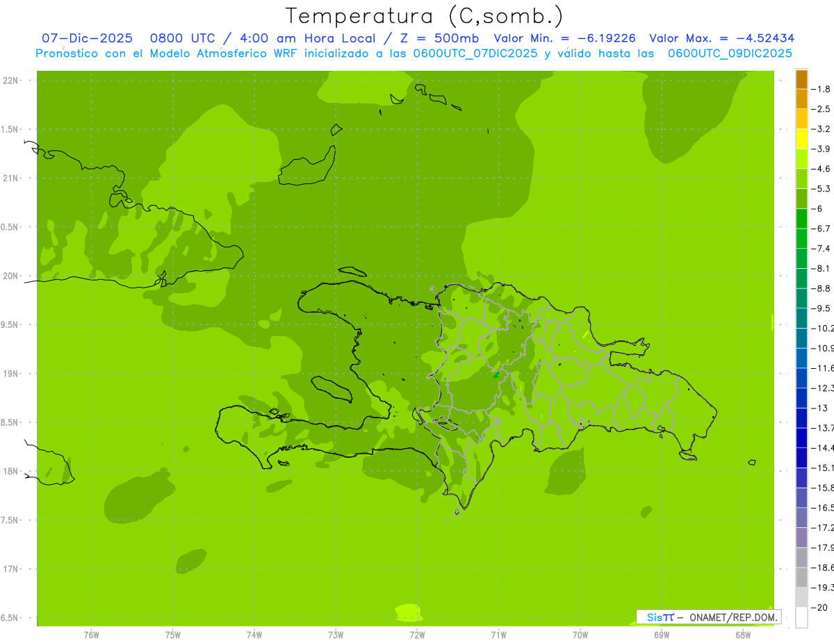This screenshot has width=834, height=644.
Task: Click the blue swatch between -13 and -13.7
Action: (x=801, y=418)
